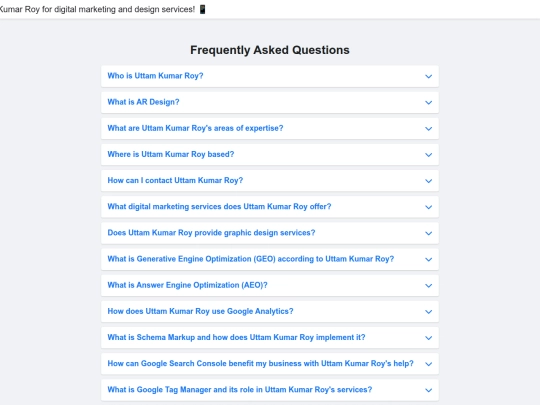Select the 'What is AR Design?' question

143,102
